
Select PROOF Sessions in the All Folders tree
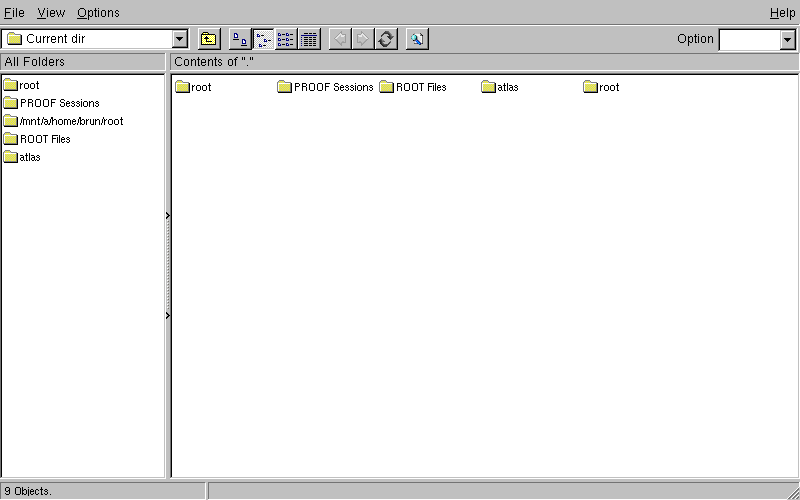(x=59, y=103)
